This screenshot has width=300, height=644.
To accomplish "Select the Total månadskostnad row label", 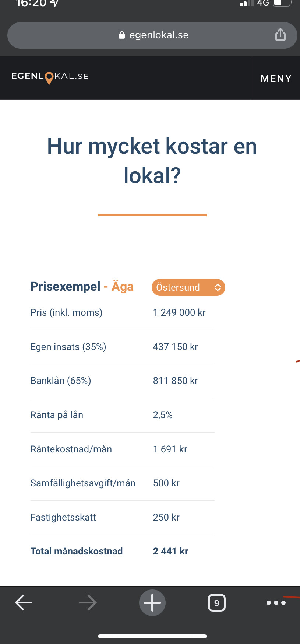I will [77, 551].
